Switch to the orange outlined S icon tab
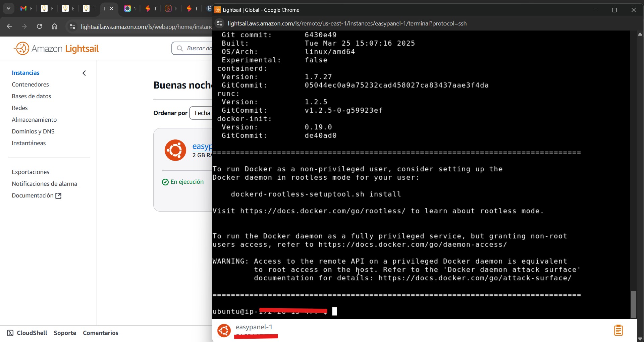This screenshot has width=644, height=342. tap(169, 9)
